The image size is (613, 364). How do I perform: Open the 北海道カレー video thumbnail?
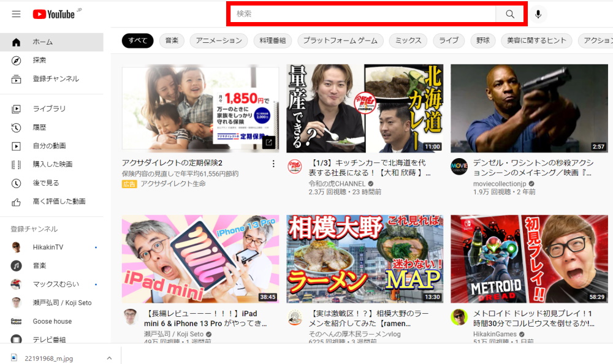pyautogui.click(x=365, y=108)
